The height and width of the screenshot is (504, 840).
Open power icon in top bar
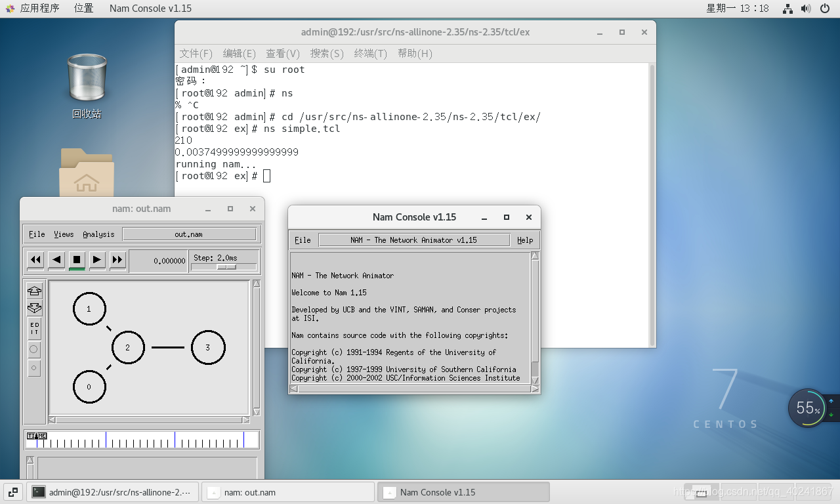825,9
